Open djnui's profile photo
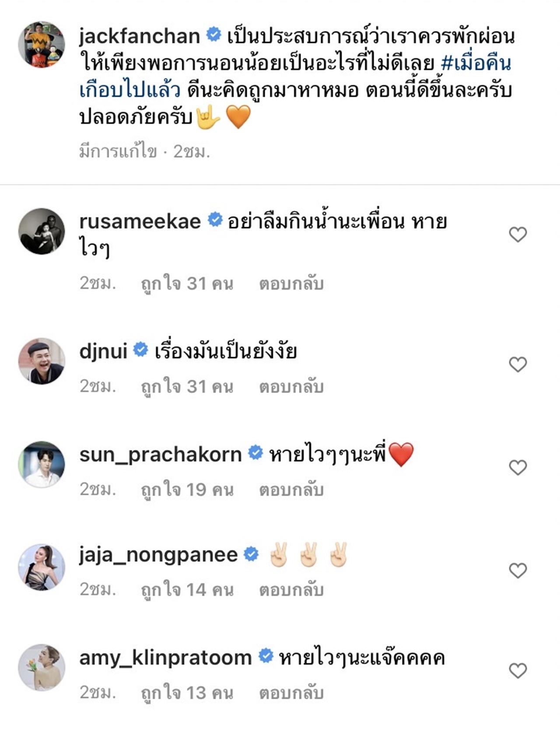 pyautogui.click(x=42, y=361)
